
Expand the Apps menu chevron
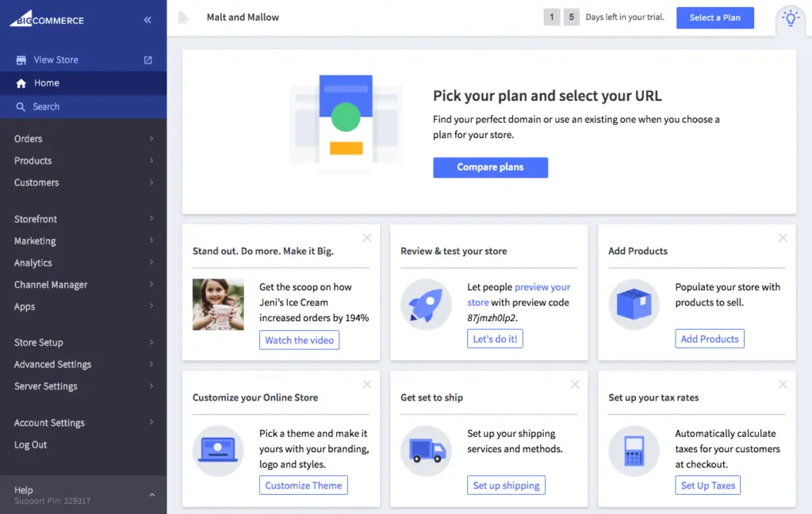point(151,305)
